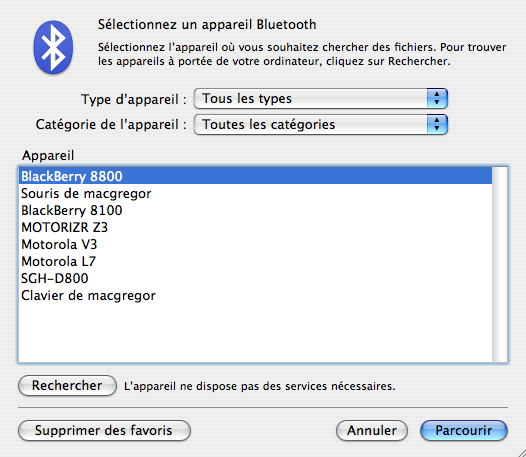Viewport: 526px width, 457px height.
Task: Click Supprimer des favoris button
Action: pos(104,430)
